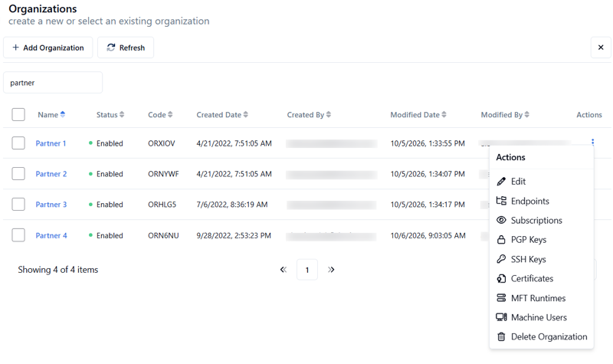Click the code ORNYWF cell
Screen dimensions: 613x364
(x=163, y=174)
